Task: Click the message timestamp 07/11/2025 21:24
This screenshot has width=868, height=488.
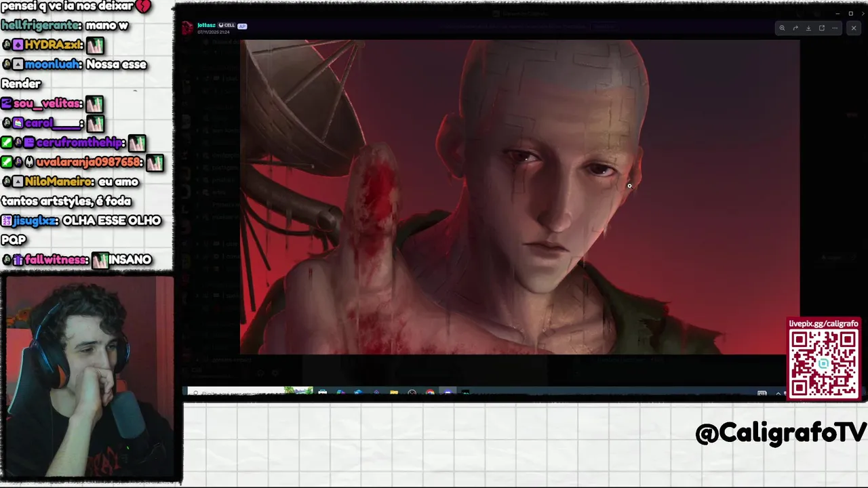Action: [213, 32]
